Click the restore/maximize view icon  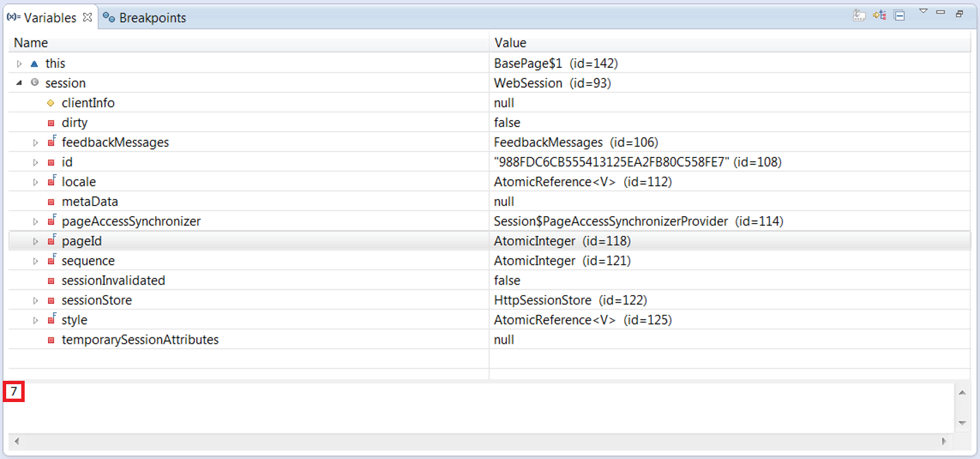click(x=959, y=13)
